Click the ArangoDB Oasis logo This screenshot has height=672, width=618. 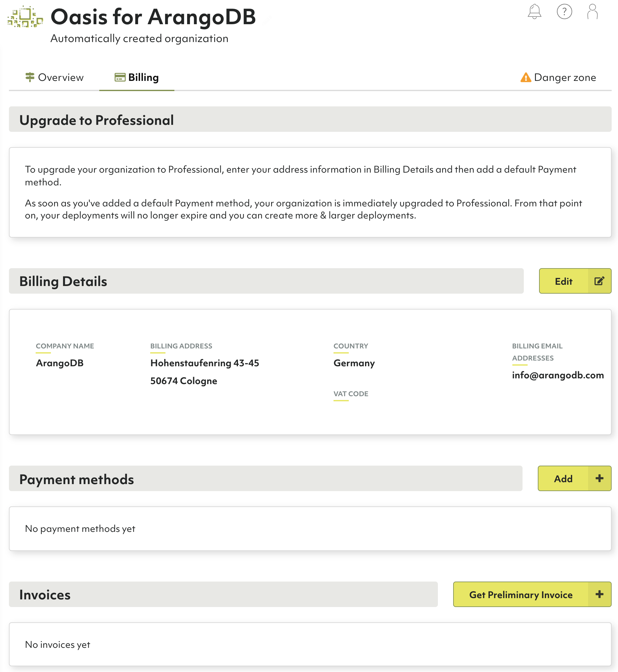tap(25, 17)
